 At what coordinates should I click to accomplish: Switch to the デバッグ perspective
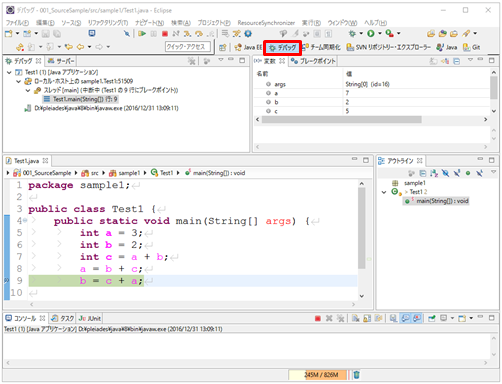[282, 48]
